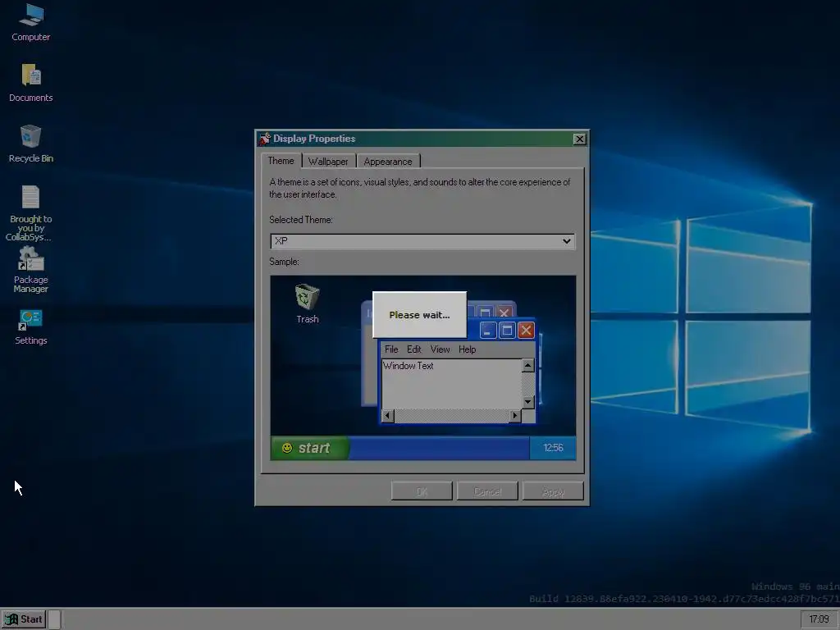Screen dimensions: 840x630
Task: Click the OK button
Action: click(x=422, y=491)
